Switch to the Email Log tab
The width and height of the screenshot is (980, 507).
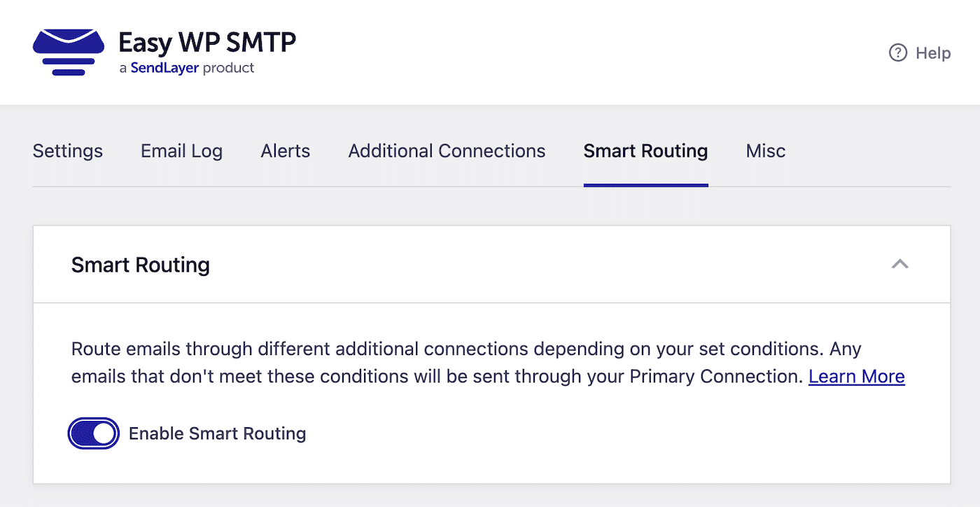[x=181, y=151]
